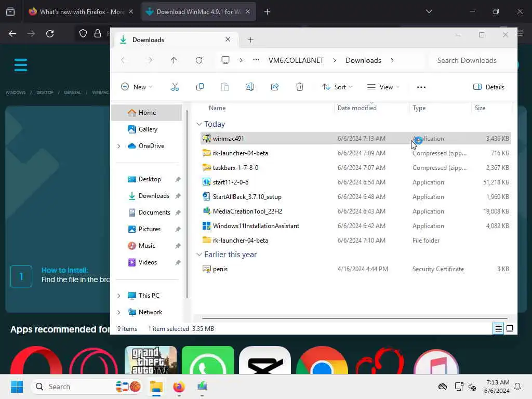
Task: Open Desktop in quick access
Action: pyautogui.click(x=150, y=179)
